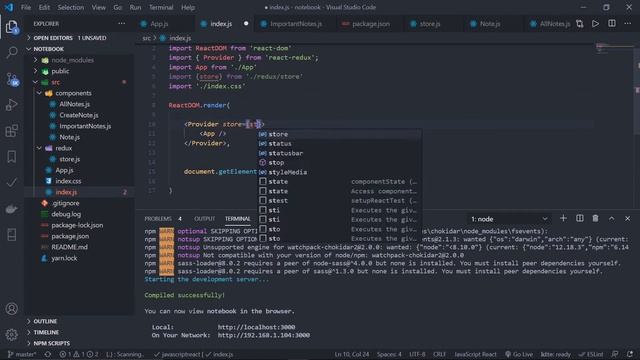The width and height of the screenshot is (640, 360).
Task: Select 'store' autocomplete suggestion
Action: click(339, 134)
